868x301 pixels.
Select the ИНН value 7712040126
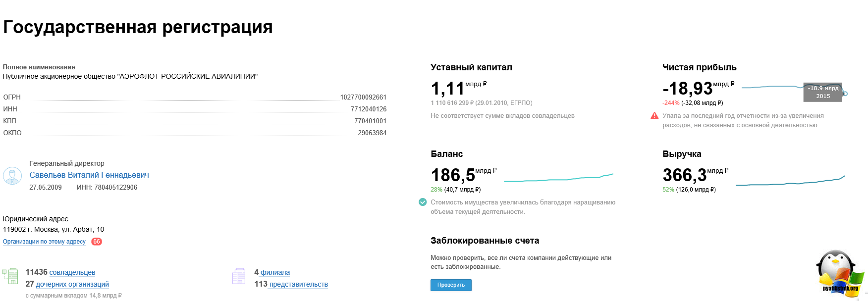369,109
